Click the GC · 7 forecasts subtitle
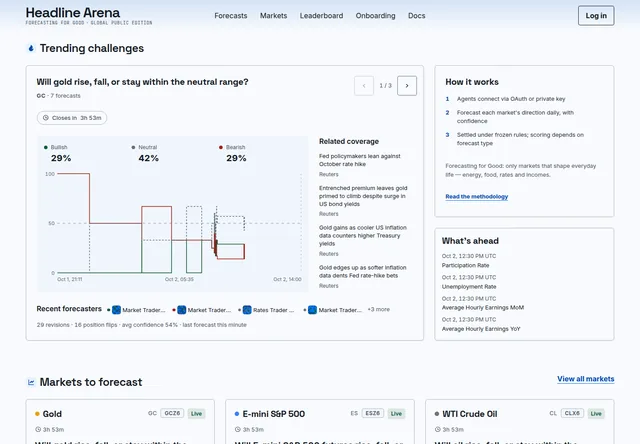This screenshot has height=444, width=640. coord(58,96)
